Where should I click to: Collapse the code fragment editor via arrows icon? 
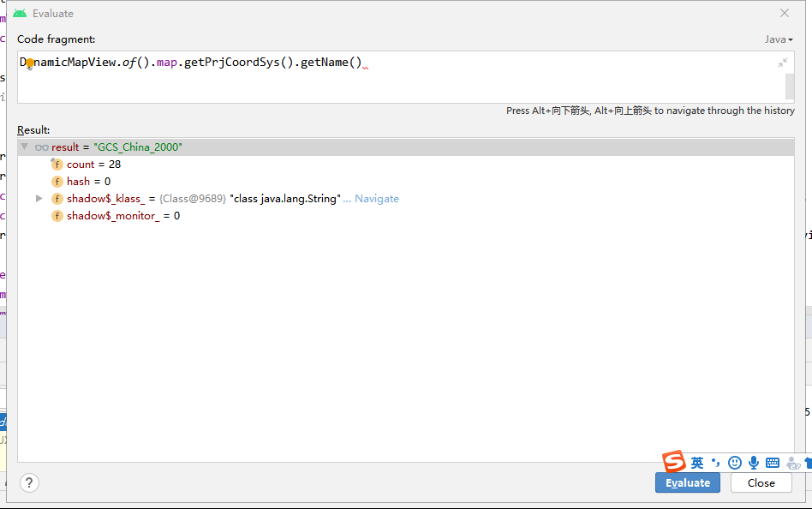(783, 63)
